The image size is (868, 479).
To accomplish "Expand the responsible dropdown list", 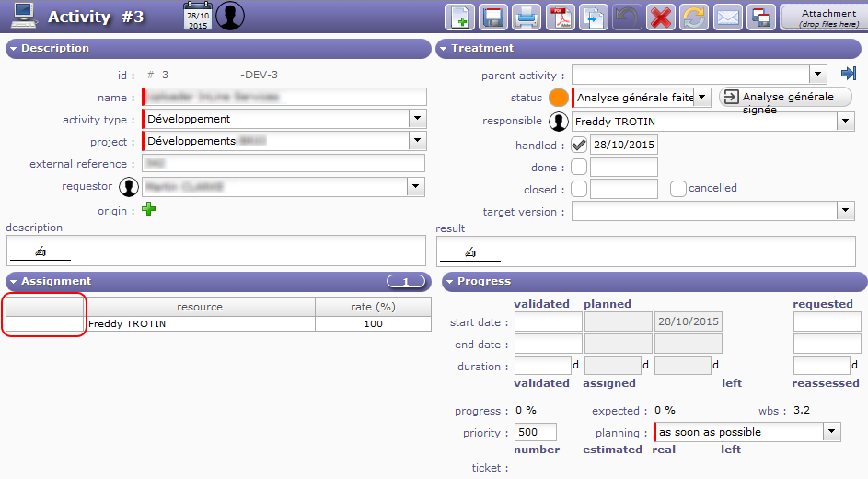I will (x=846, y=121).
